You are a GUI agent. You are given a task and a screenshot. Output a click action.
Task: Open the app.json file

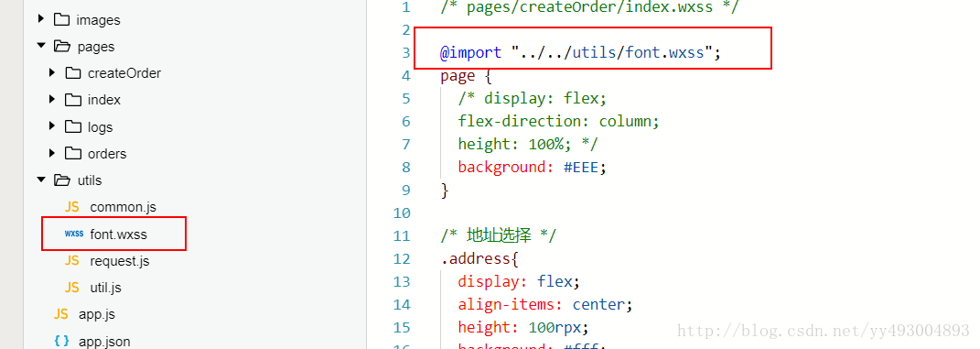click(104, 342)
